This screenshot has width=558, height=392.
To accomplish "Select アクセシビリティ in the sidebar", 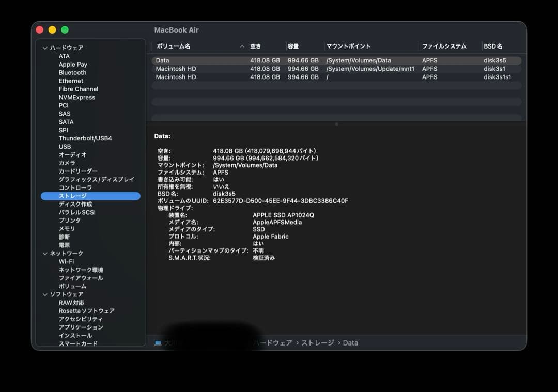I will click(81, 319).
